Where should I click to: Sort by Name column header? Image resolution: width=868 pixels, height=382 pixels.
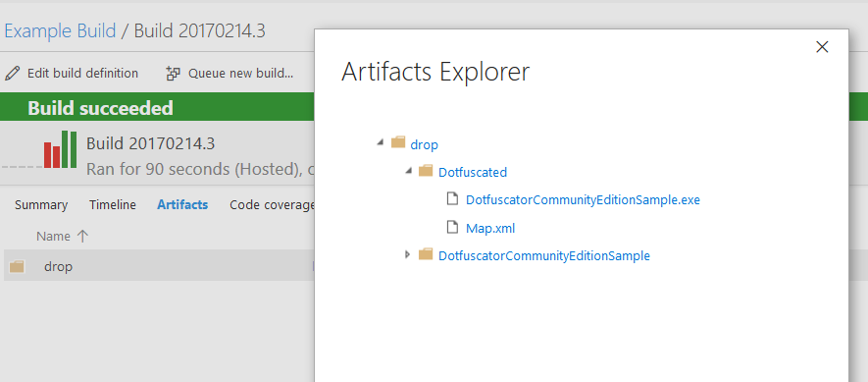[53, 237]
